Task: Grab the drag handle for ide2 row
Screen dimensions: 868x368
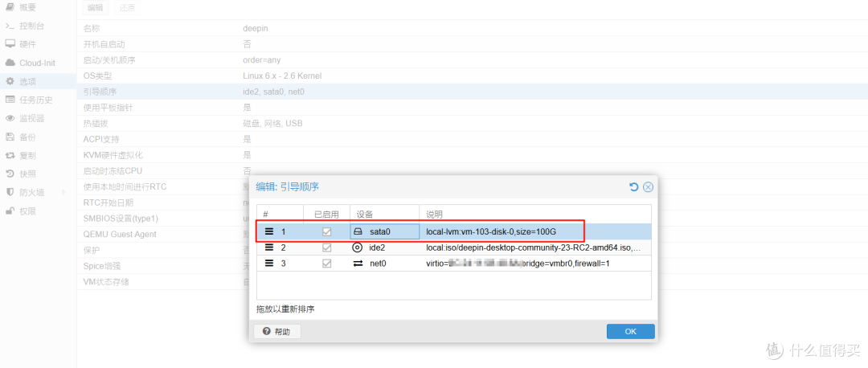Action: (269, 247)
